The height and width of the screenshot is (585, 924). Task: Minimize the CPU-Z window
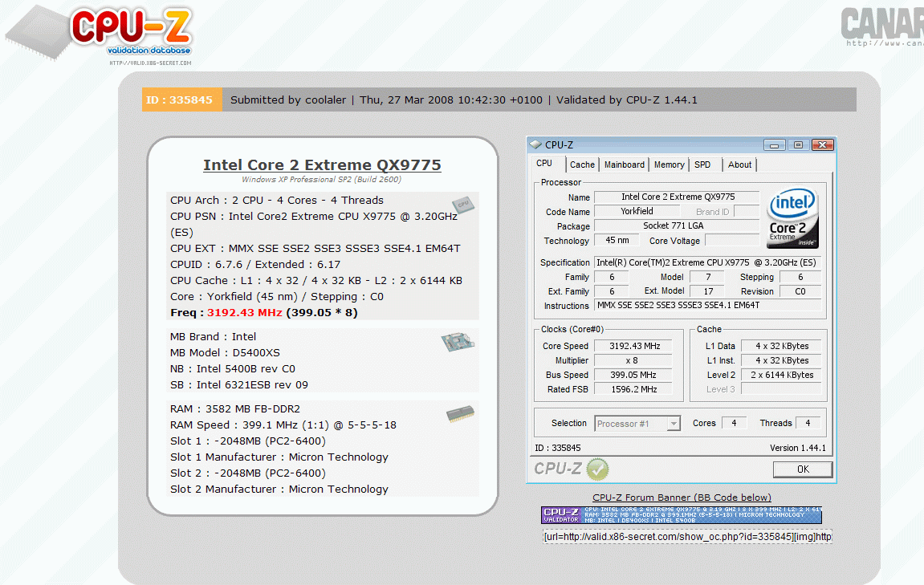[x=775, y=145]
